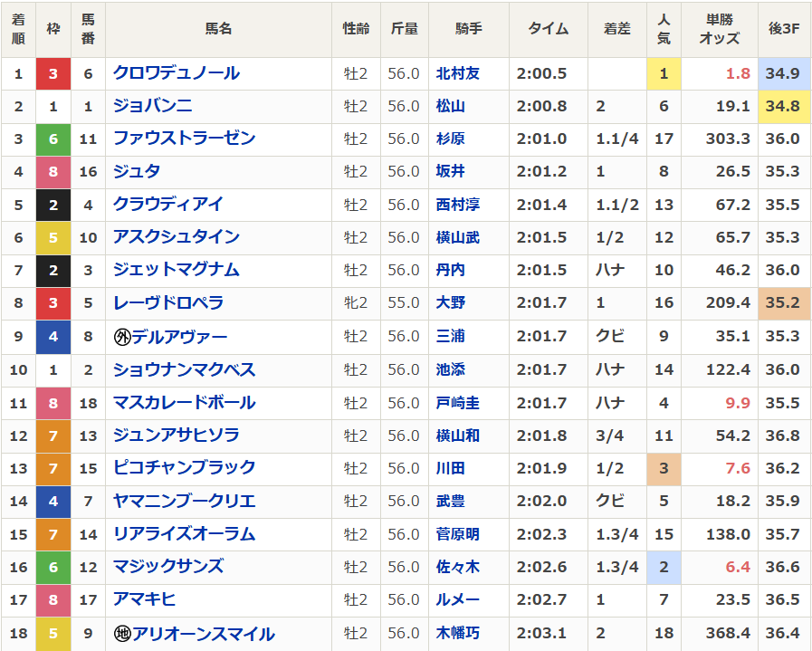The width and height of the screenshot is (812, 651).
Task: Open jockey profile for 武豊
Action: coord(450,502)
